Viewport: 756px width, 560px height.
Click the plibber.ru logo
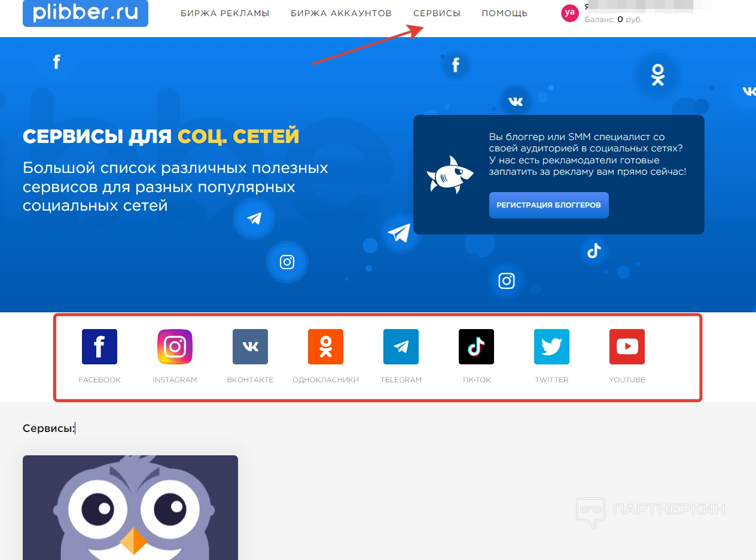[86, 13]
